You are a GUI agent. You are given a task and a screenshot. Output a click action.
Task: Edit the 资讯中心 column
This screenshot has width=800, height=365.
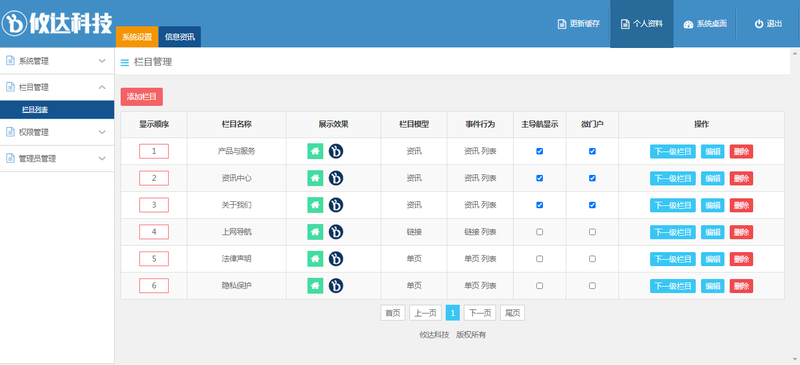(x=713, y=178)
